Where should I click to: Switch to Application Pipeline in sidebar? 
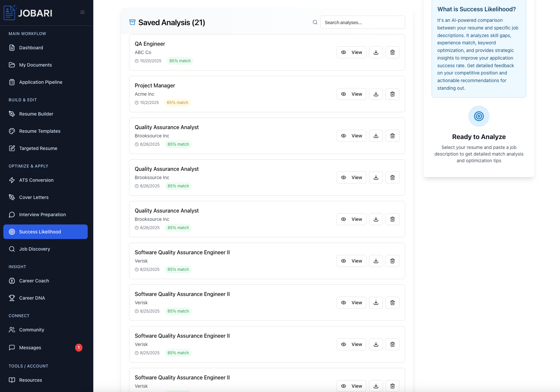click(40, 82)
